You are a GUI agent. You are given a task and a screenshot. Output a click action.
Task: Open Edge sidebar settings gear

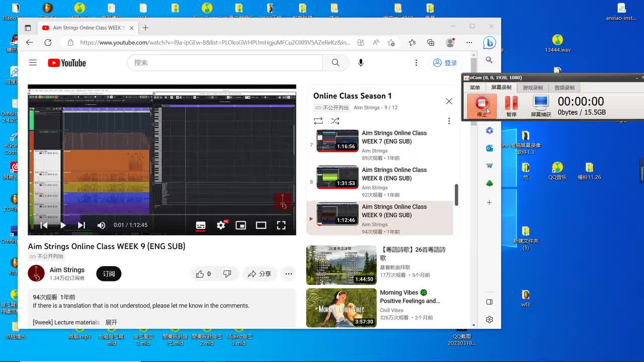tap(489, 319)
